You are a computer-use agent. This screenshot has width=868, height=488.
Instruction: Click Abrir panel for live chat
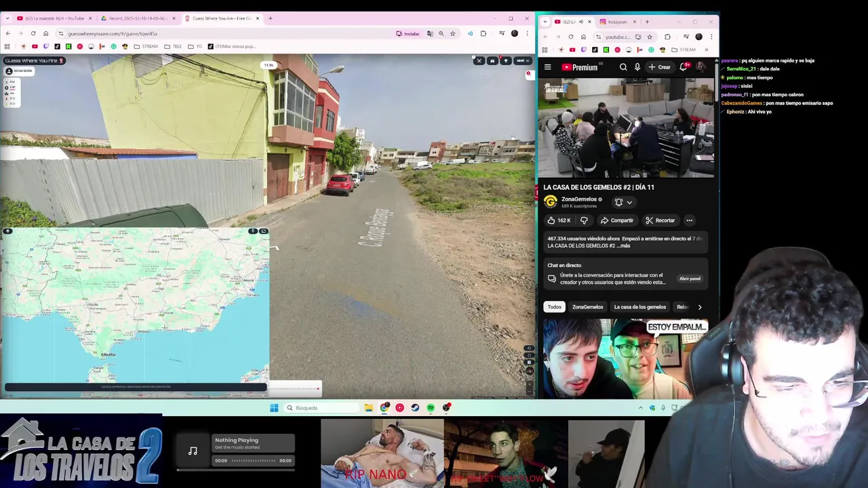click(690, 279)
